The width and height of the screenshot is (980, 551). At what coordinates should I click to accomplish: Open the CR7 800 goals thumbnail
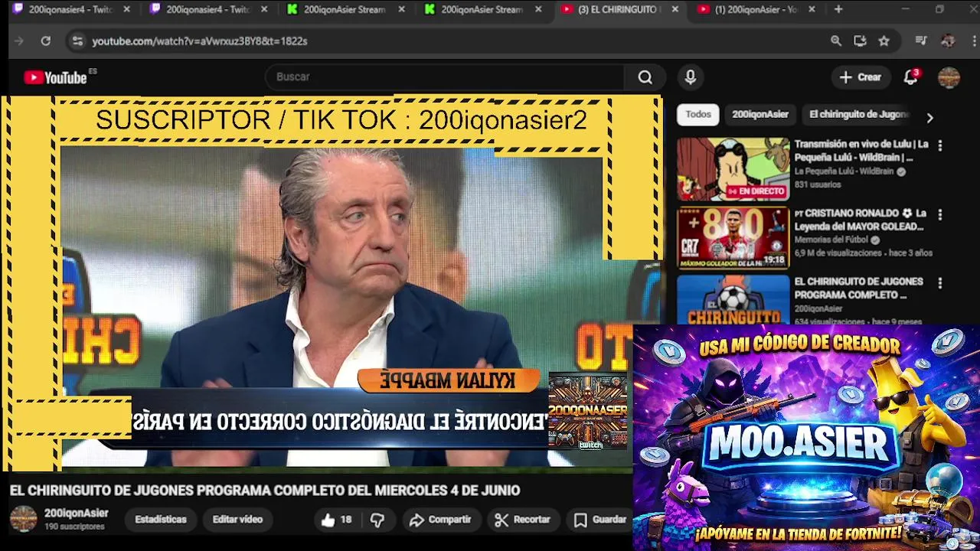coord(733,238)
